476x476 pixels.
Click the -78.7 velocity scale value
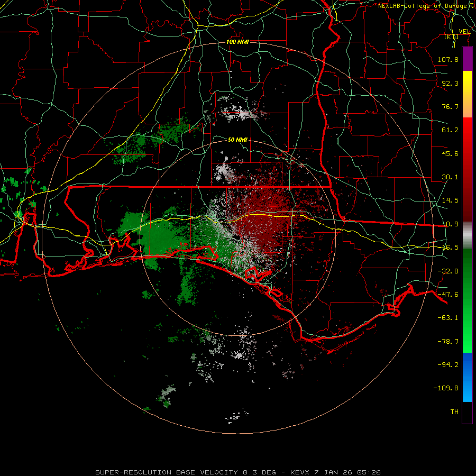point(448,342)
